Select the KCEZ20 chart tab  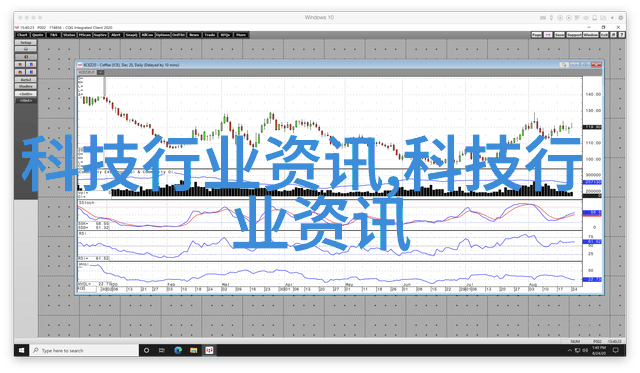[x=87, y=72]
